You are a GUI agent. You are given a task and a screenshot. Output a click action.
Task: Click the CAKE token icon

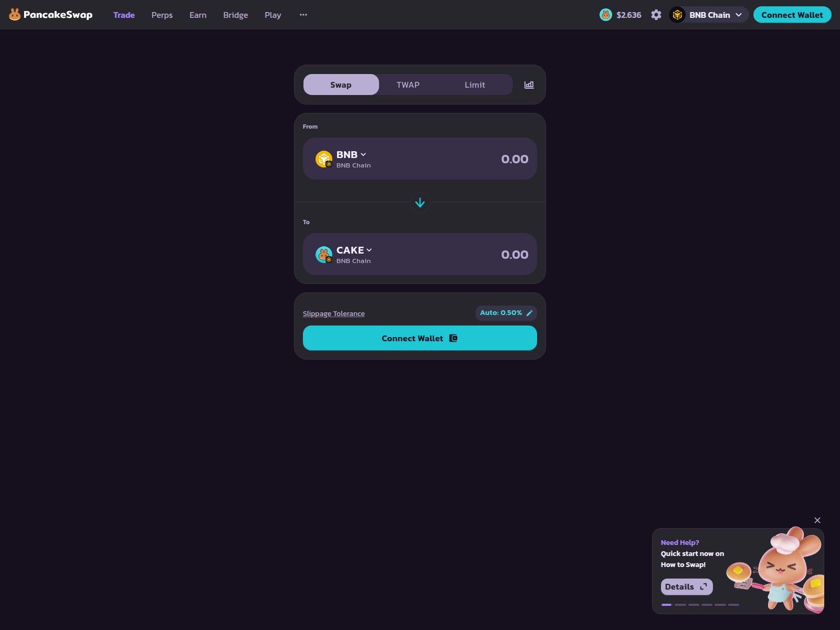[324, 254]
